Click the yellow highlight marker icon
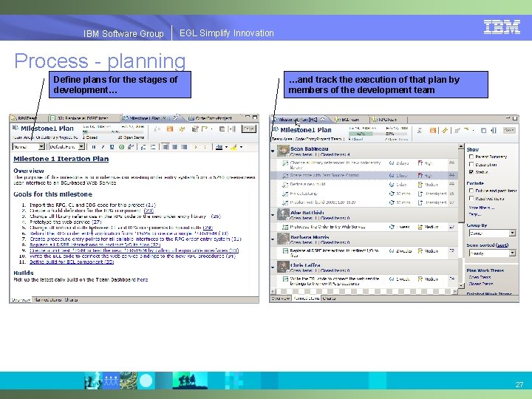The width and height of the screenshot is (532, 399). [x=233, y=147]
